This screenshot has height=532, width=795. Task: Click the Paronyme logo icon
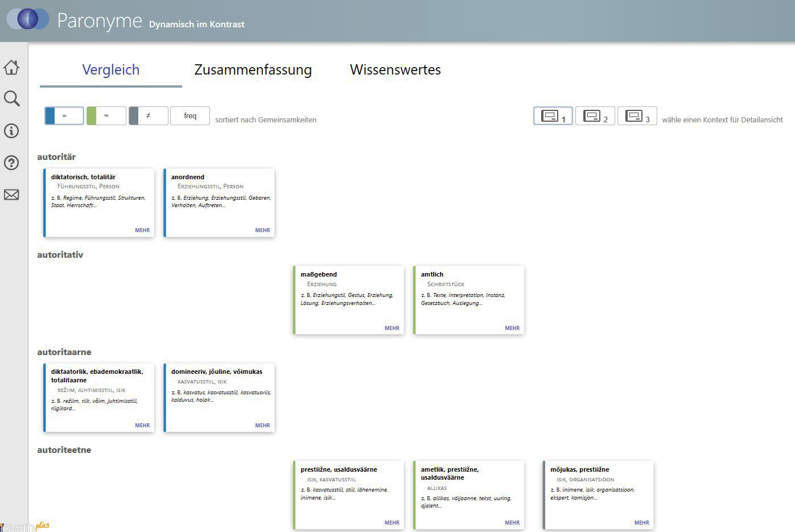pos(27,19)
